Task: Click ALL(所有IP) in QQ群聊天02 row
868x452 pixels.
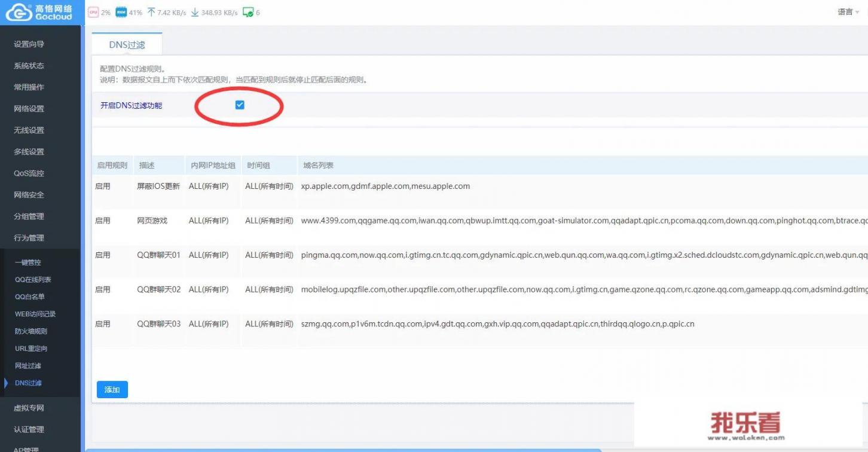Action: pos(209,289)
